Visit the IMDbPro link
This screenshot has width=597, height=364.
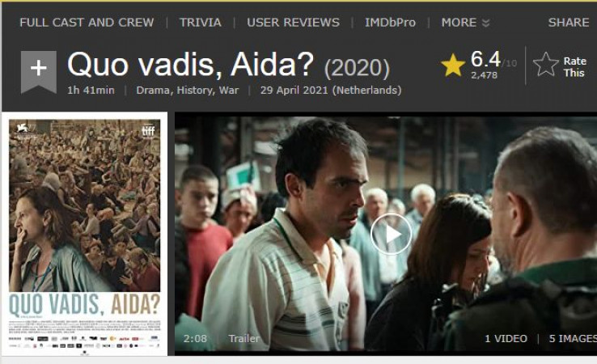(390, 23)
